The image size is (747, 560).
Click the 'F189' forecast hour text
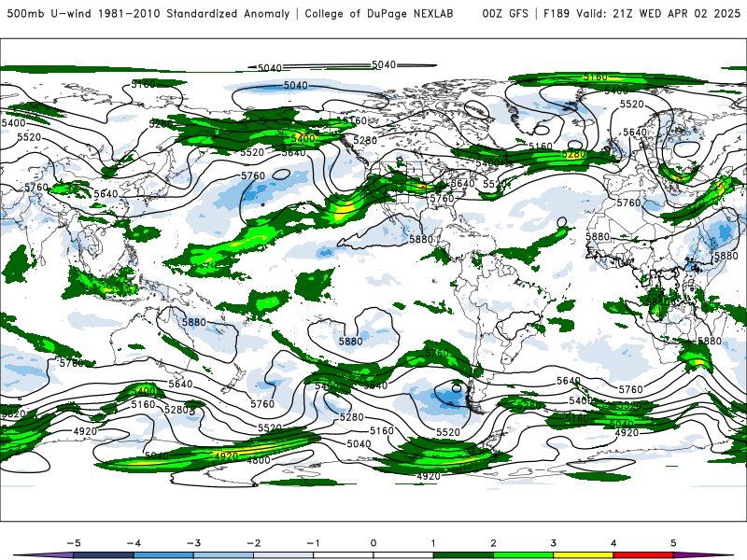click(557, 14)
